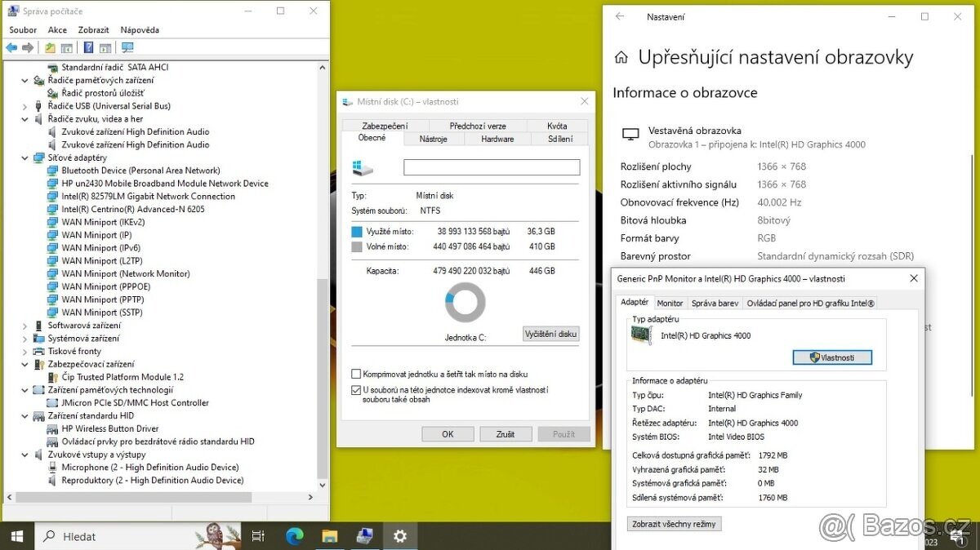
Task: Click the Back navigation arrow in Device Manager
Action: pos(11,47)
